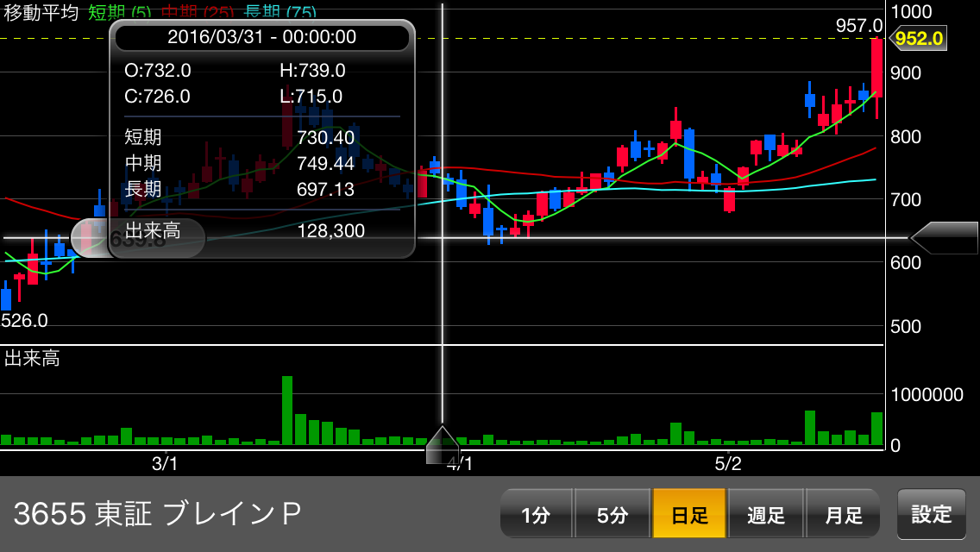Viewport: 980px width, 552px height.
Task: Select the highlighted 日足 daily button
Action: click(x=689, y=515)
